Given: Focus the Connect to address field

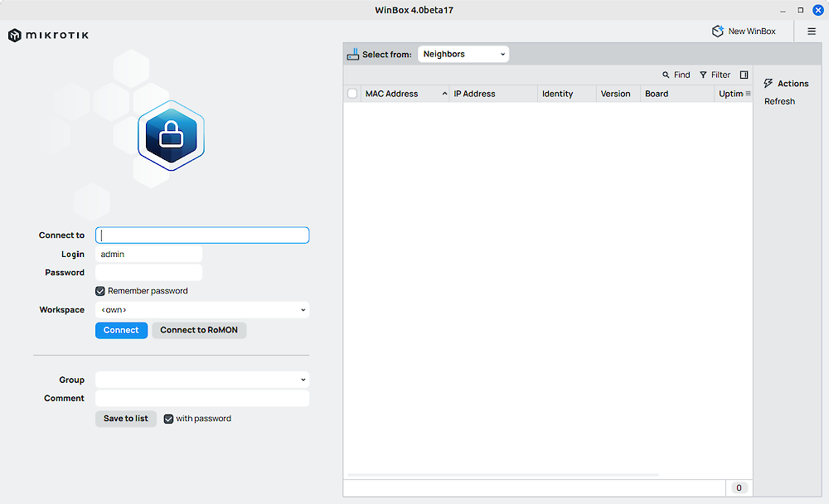Looking at the screenshot, I should pos(202,235).
